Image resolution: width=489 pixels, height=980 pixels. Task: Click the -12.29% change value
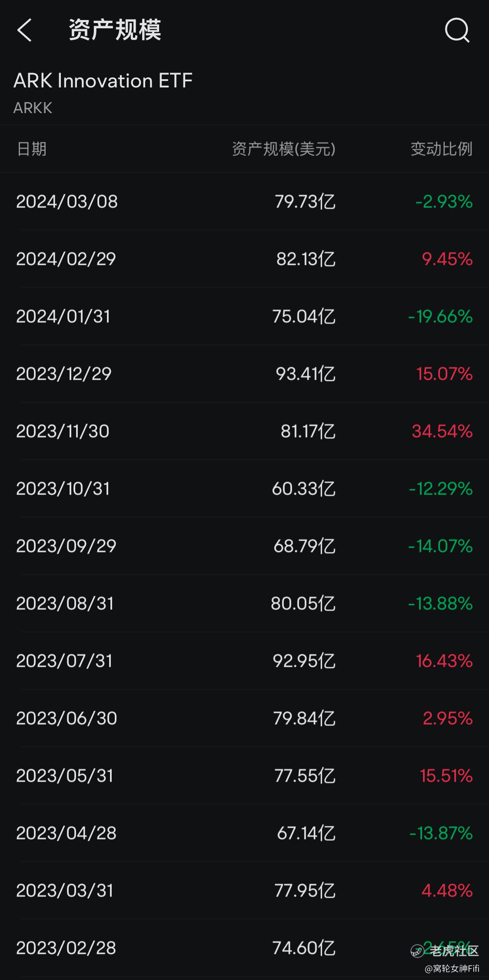tap(441, 488)
